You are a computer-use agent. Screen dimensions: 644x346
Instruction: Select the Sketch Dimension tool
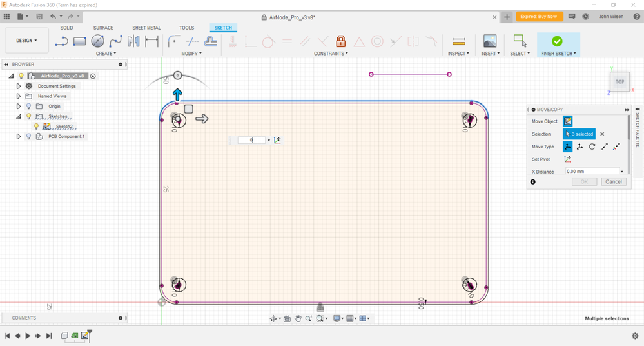tap(151, 41)
